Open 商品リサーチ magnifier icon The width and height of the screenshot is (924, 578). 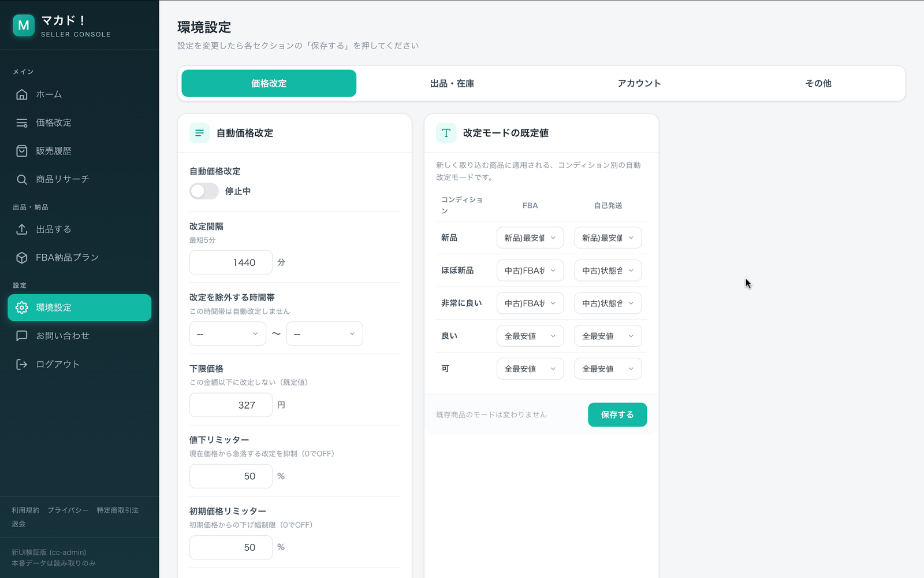click(22, 179)
